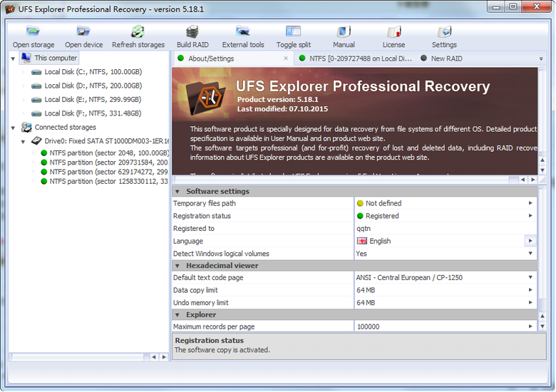
Task: Open Registration status options arrow
Action: (530, 215)
